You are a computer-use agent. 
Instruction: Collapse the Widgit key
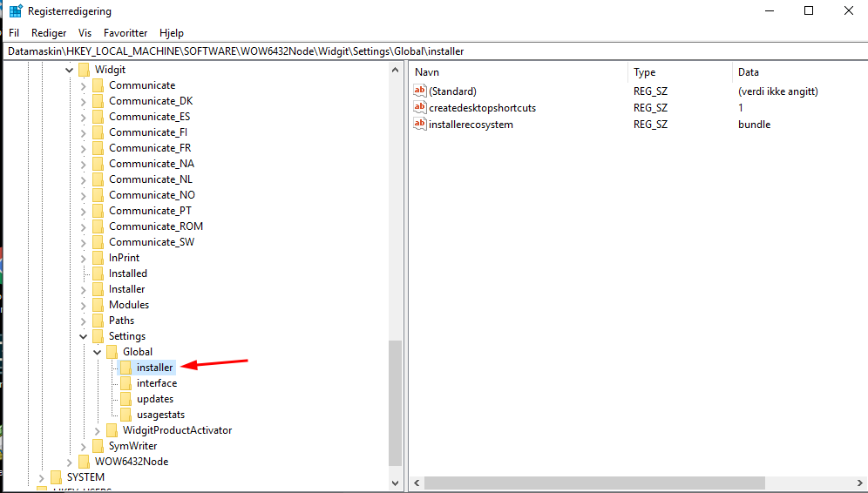69,70
